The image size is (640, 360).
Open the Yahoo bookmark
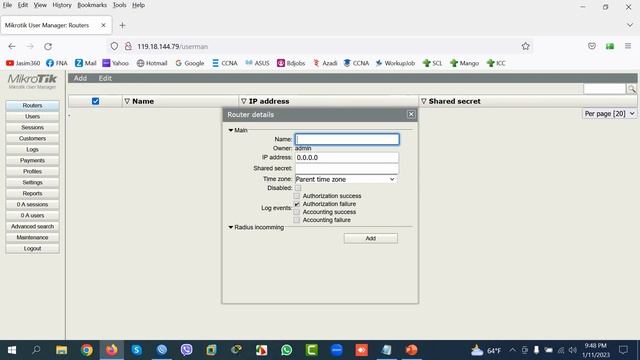tap(116, 63)
